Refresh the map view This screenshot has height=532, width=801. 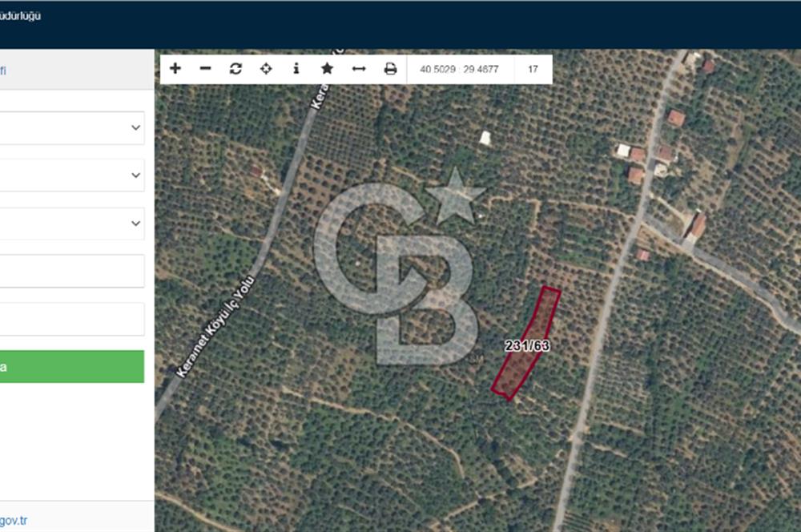235,68
